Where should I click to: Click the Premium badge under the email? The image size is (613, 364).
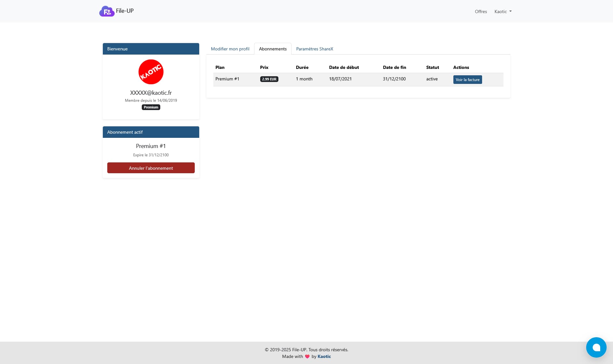click(151, 107)
